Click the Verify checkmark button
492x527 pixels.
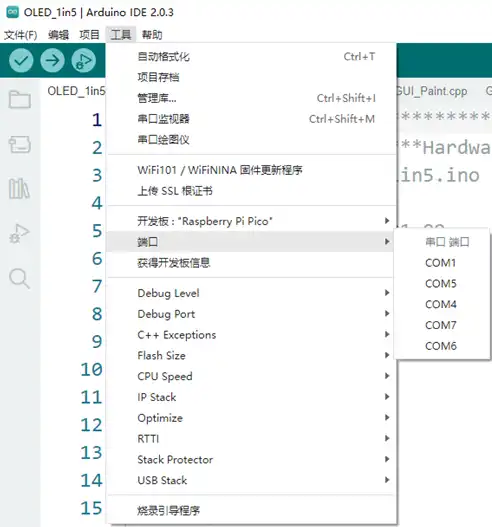click(x=21, y=60)
